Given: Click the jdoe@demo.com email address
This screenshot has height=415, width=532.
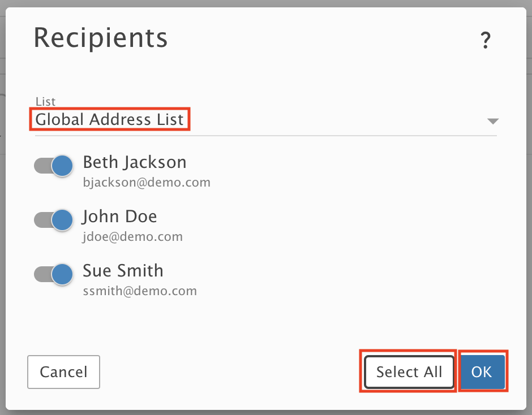Looking at the screenshot, I should (132, 237).
